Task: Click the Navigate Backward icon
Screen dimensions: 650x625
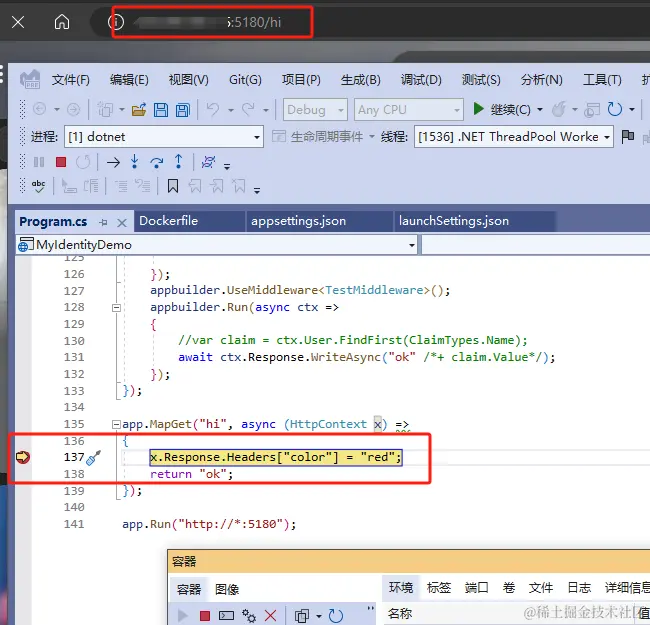Action: 39,109
